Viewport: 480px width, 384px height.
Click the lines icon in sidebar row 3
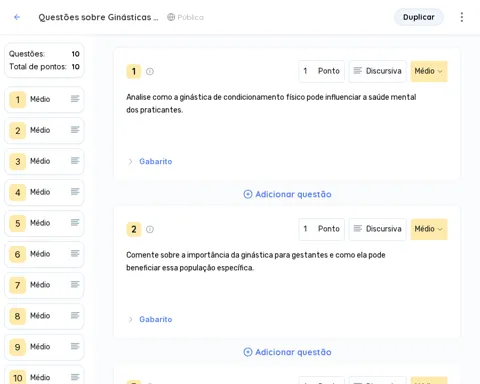coord(75,161)
